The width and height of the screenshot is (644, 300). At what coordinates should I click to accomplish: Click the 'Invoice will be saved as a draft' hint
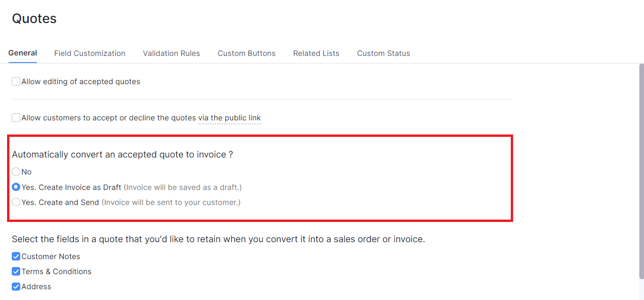(x=183, y=188)
